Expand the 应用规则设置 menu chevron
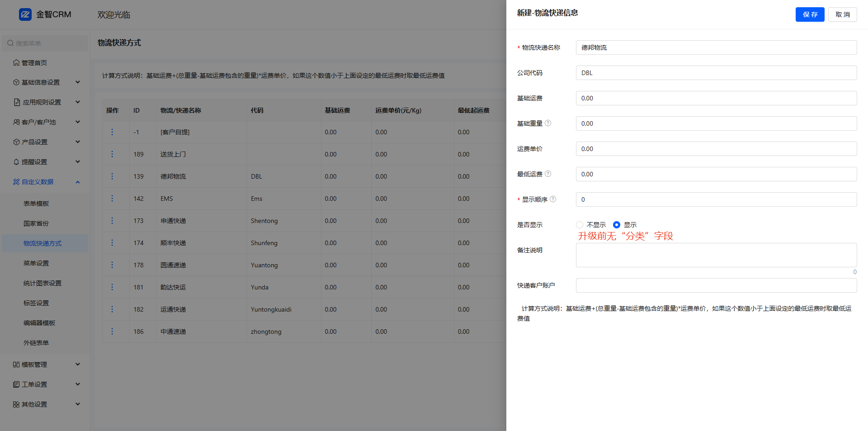This screenshot has width=868, height=431. click(78, 102)
